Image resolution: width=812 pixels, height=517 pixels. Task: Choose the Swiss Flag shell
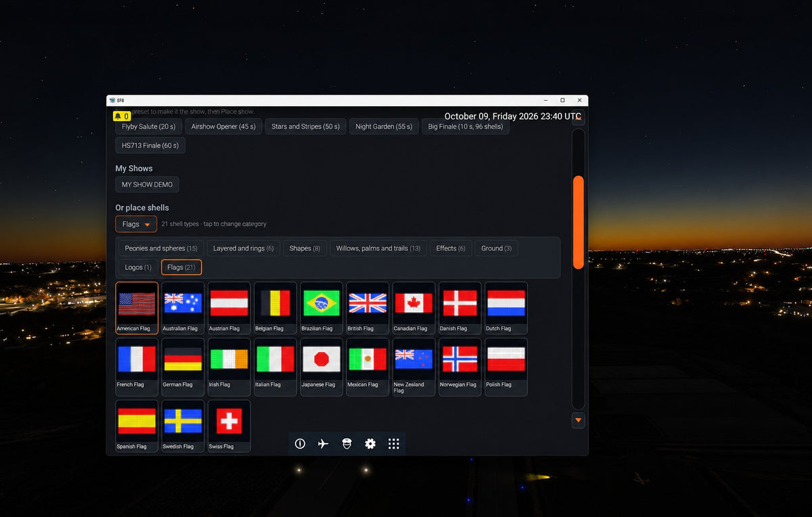[229, 426]
